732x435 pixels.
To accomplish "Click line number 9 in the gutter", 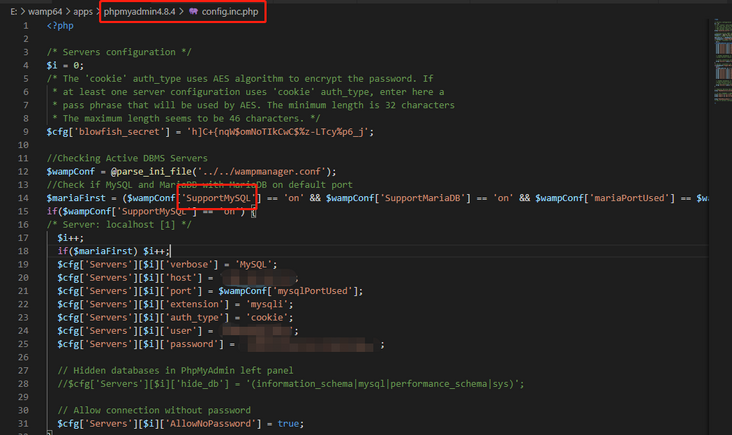I will coord(26,132).
